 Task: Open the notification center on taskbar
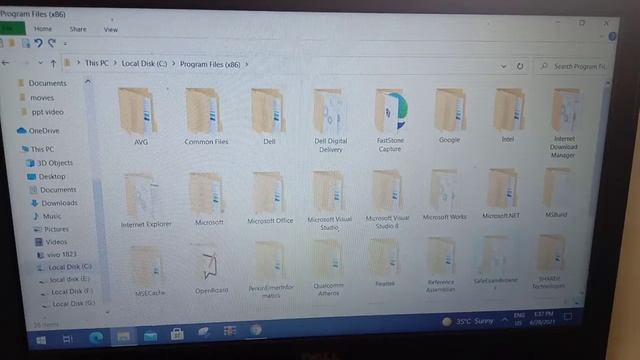point(567,316)
